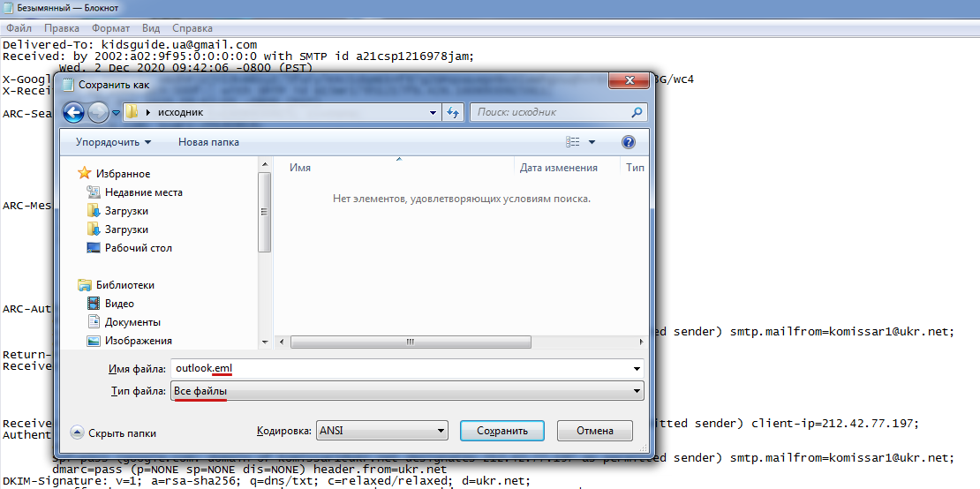Image resolution: width=980 pixels, height=489 pixels.
Task: Click the Отмена button
Action: pos(594,431)
